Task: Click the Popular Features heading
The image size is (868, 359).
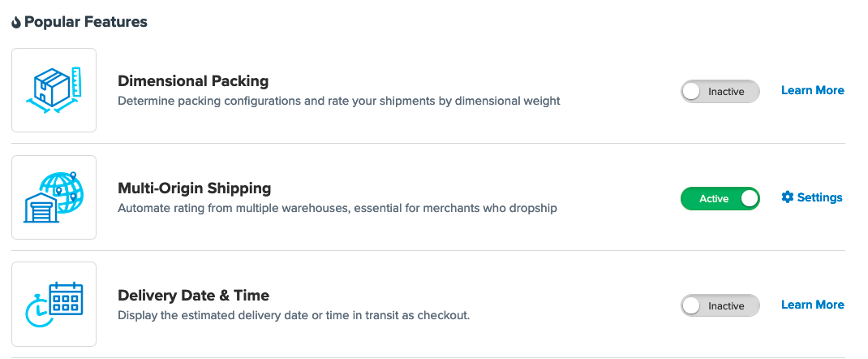Action: click(85, 22)
